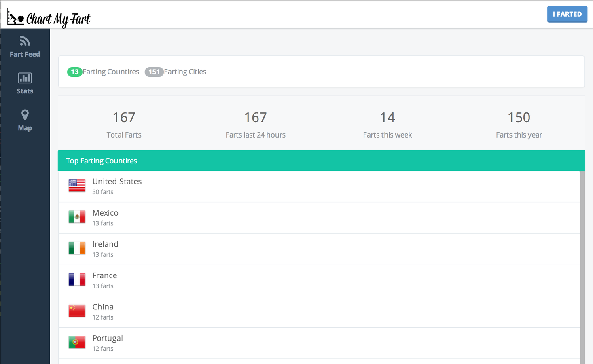Select the China country name

coord(103,307)
